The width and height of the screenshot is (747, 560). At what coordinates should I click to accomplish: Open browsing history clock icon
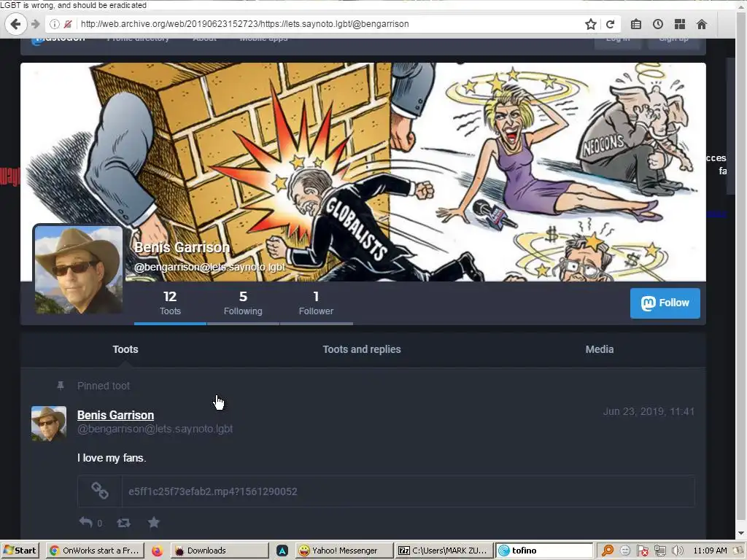[658, 24]
